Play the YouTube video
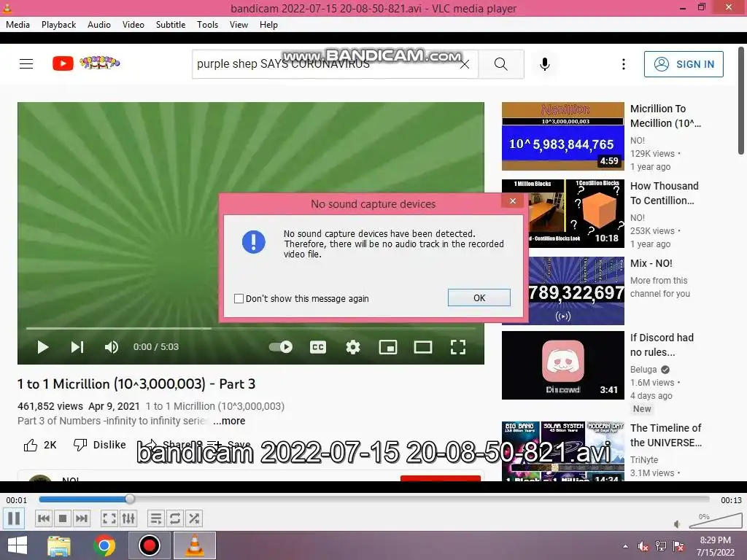The image size is (747, 560). tap(43, 347)
